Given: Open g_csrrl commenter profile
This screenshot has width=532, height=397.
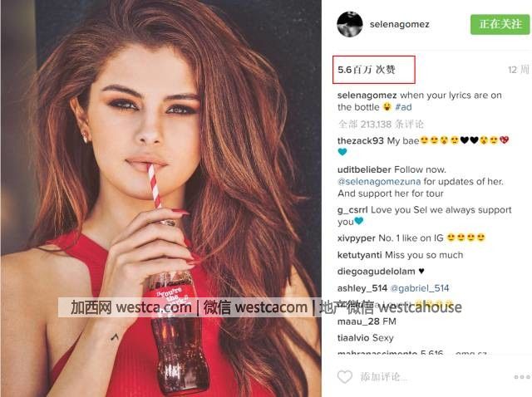Looking at the screenshot, I should [x=352, y=210].
